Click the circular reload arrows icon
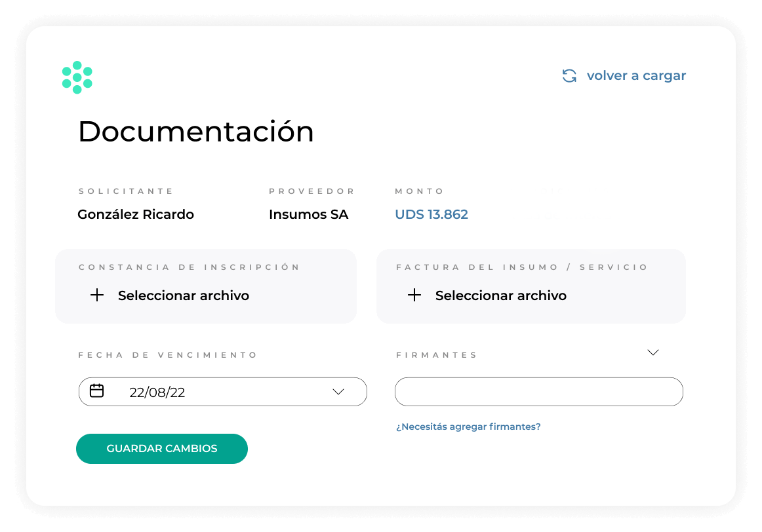The image size is (762, 532). (569, 76)
